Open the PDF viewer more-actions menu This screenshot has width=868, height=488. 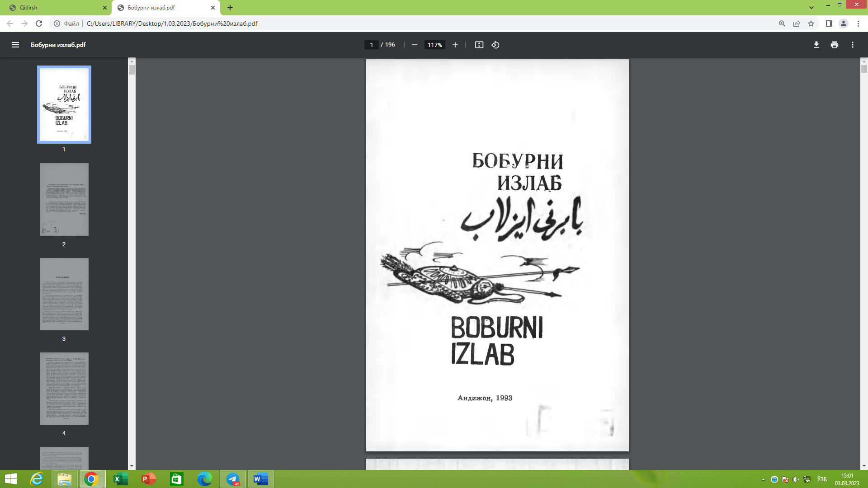(x=853, y=45)
